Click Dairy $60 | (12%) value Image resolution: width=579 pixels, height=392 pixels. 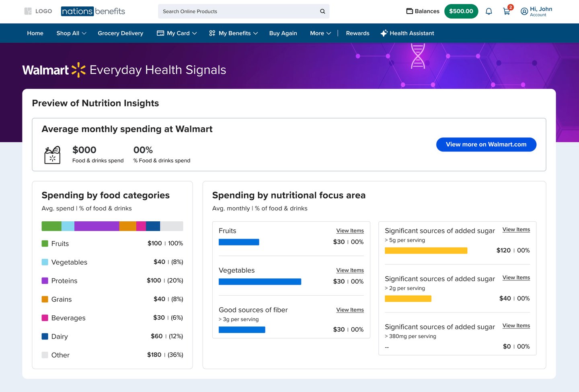tap(167, 336)
